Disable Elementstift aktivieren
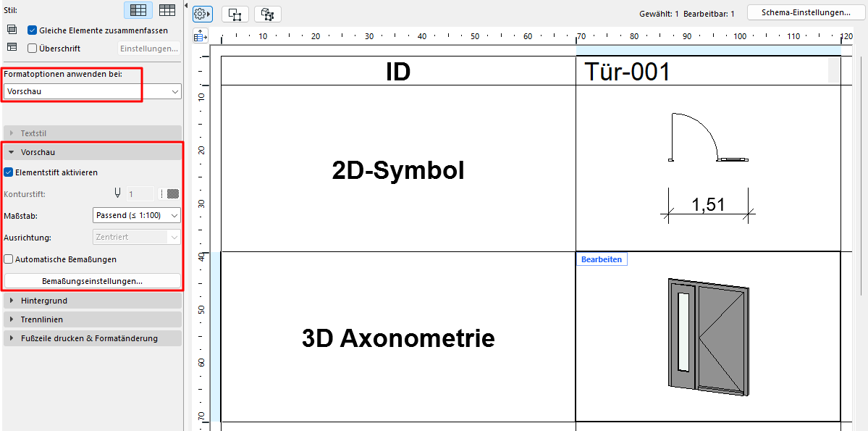 8,172
